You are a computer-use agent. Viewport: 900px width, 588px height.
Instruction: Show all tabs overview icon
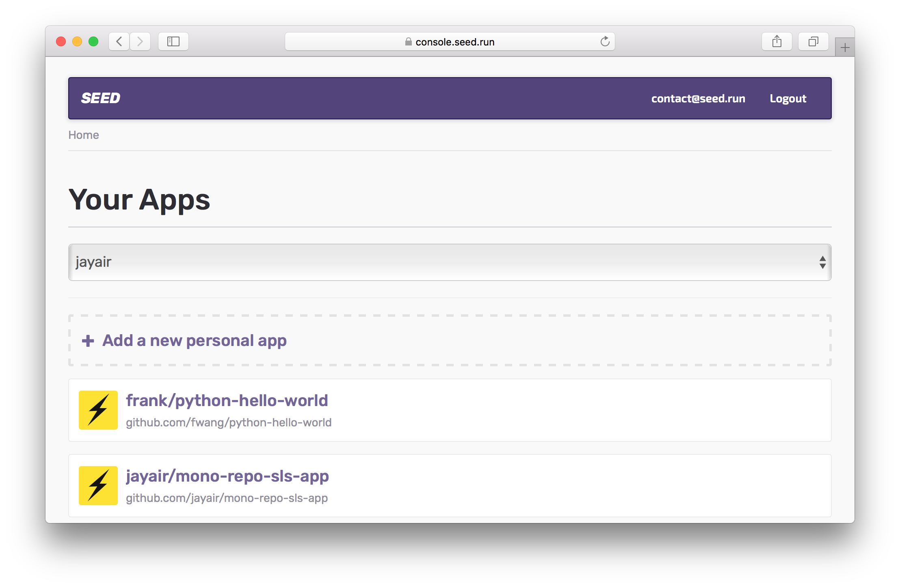pyautogui.click(x=813, y=41)
